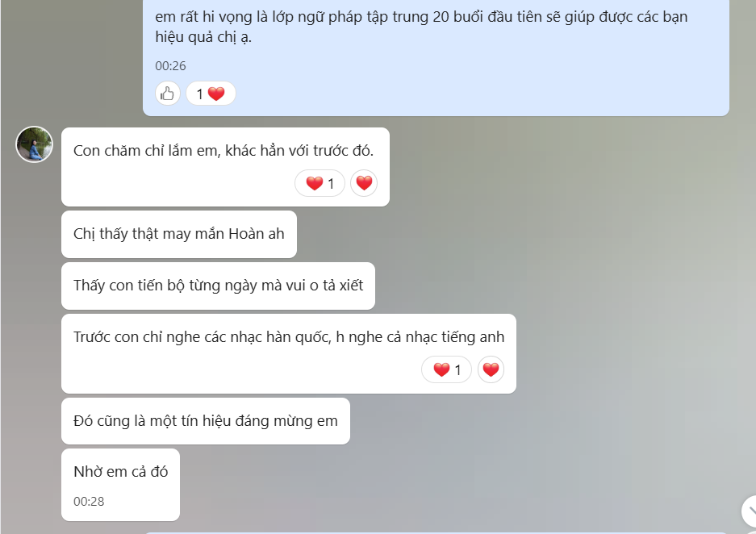Click the 1 heart reaction count on the blue message
Viewport: 756px width, 534px height.
pos(211,93)
